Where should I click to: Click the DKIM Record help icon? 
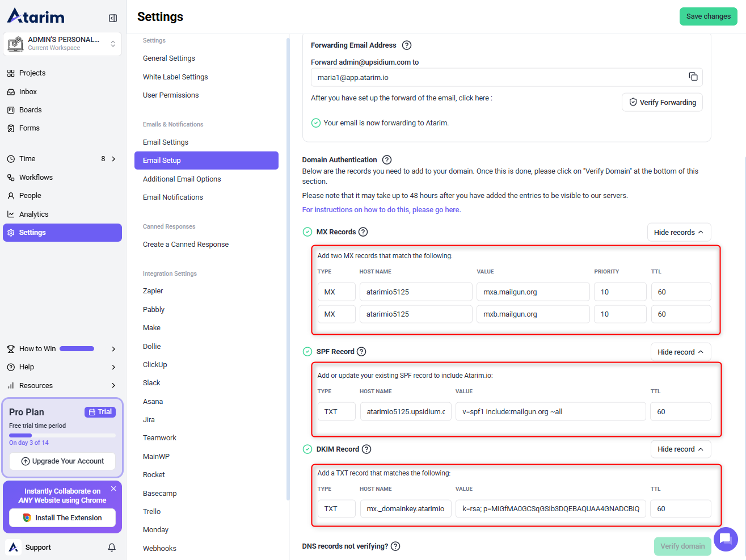pyautogui.click(x=366, y=449)
